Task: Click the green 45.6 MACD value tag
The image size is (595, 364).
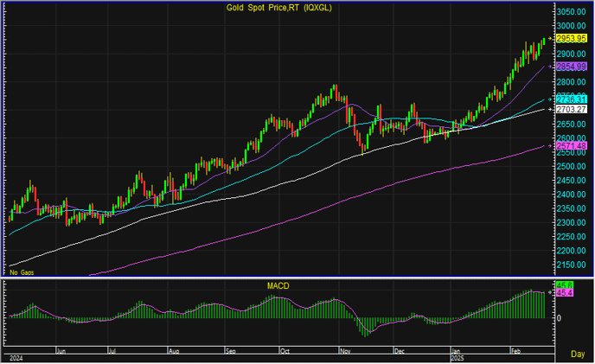Action: pyautogui.click(x=563, y=284)
